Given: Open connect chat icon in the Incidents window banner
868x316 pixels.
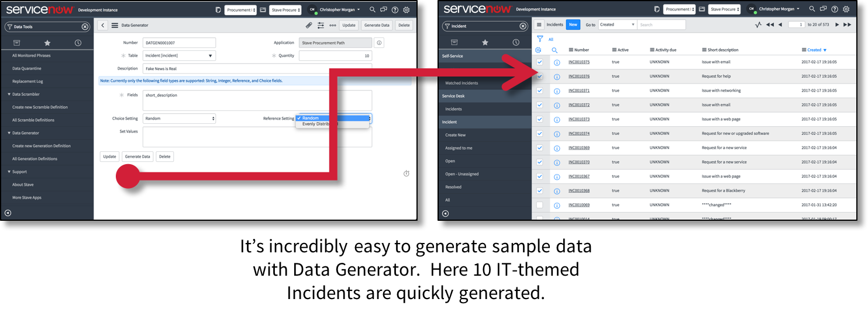Looking at the screenshot, I should [x=823, y=9].
